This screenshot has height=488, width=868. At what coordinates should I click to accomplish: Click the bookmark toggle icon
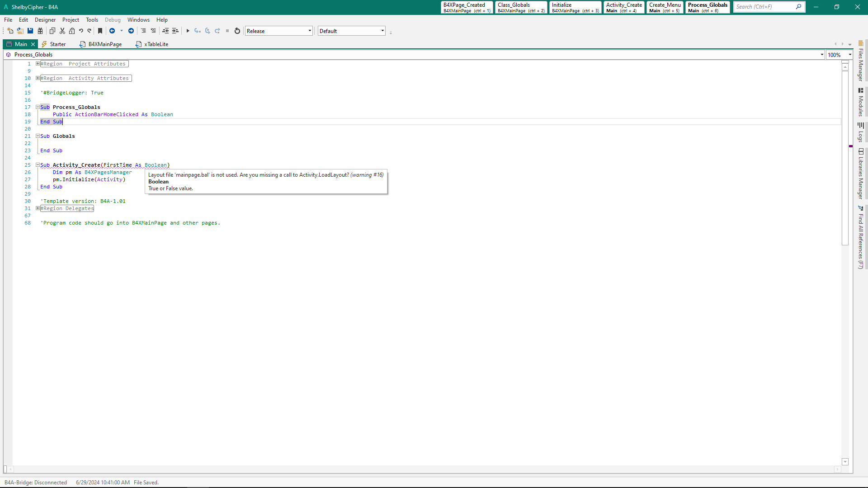[100, 31]
